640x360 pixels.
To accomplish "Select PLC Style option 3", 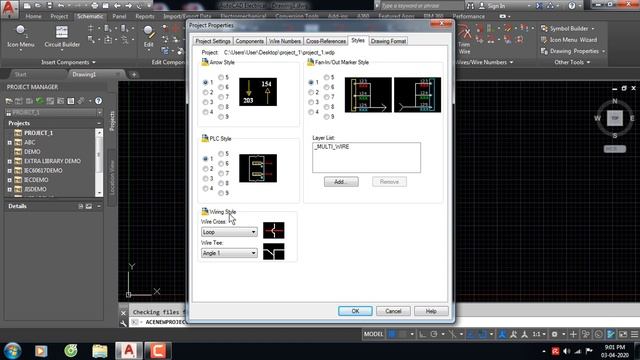I will [x=205, y=178].
